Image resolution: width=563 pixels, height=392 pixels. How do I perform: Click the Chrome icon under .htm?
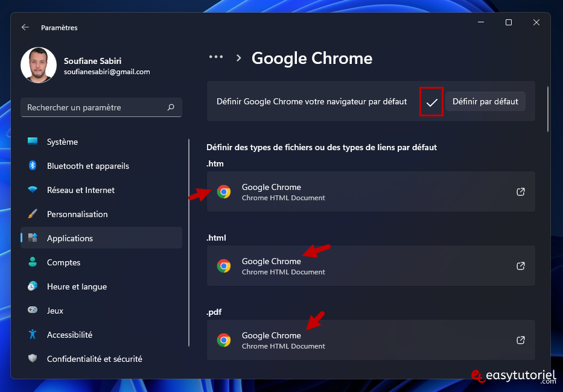(x=224, y=192)
